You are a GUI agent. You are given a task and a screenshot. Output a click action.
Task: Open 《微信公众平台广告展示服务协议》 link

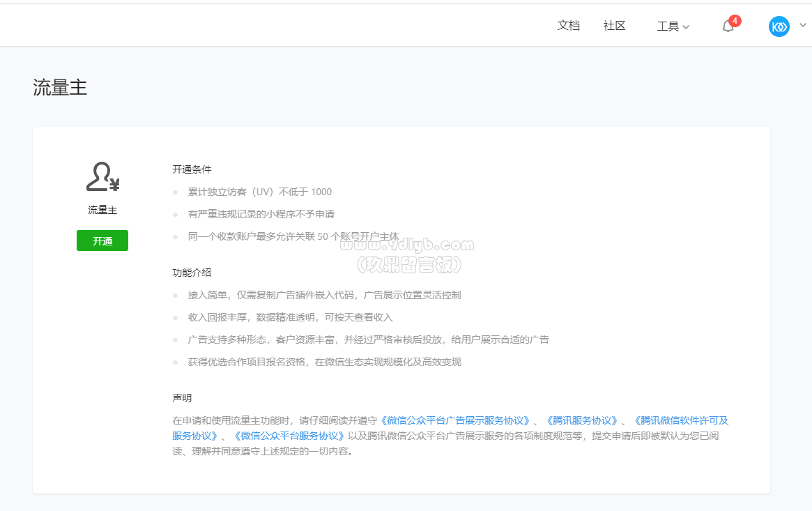[456, 420]
